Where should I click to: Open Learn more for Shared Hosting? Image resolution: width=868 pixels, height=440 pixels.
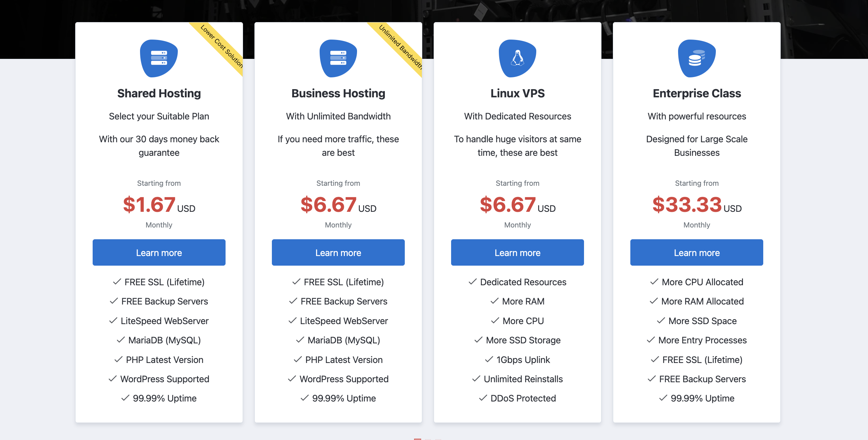pos(159,252)
